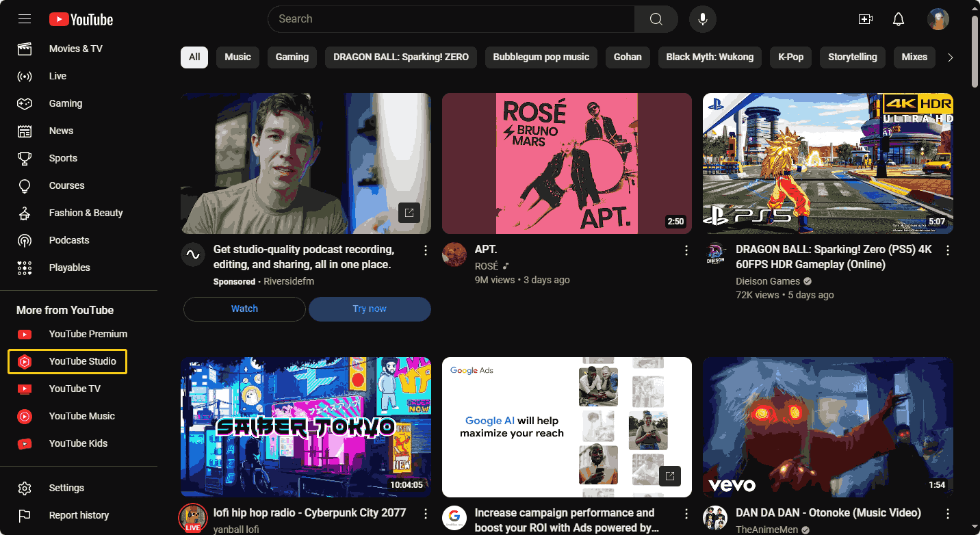The width and height of the screenshot is (980, 535).
Task: Open DAN DA DAN Otonoke title
Action: (828, 513)
